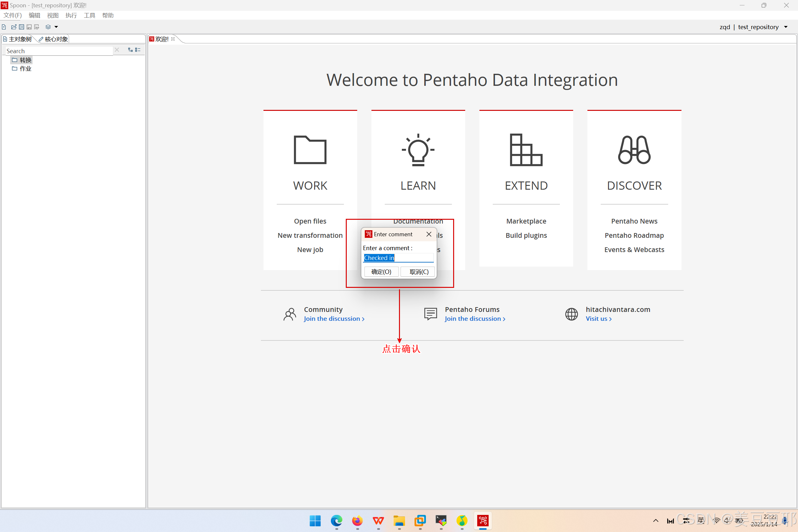The height and width of the screenshot is (532, 798).
Task: Expand all tree nodes icon
Action: pyautogui.click(x=130, y=50)
